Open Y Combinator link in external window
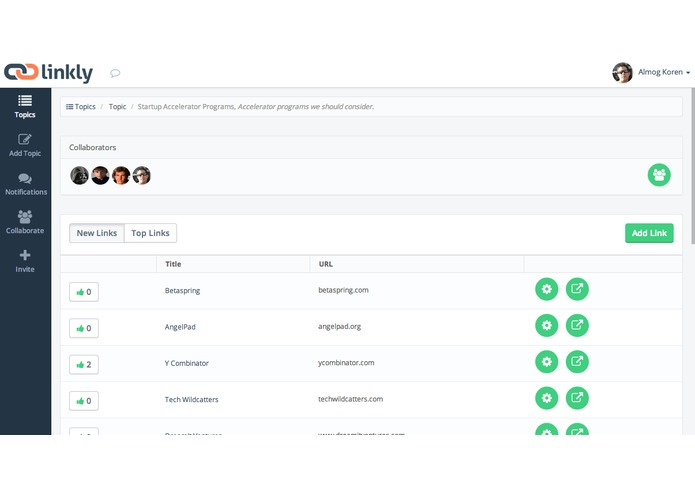 (577, 362)
